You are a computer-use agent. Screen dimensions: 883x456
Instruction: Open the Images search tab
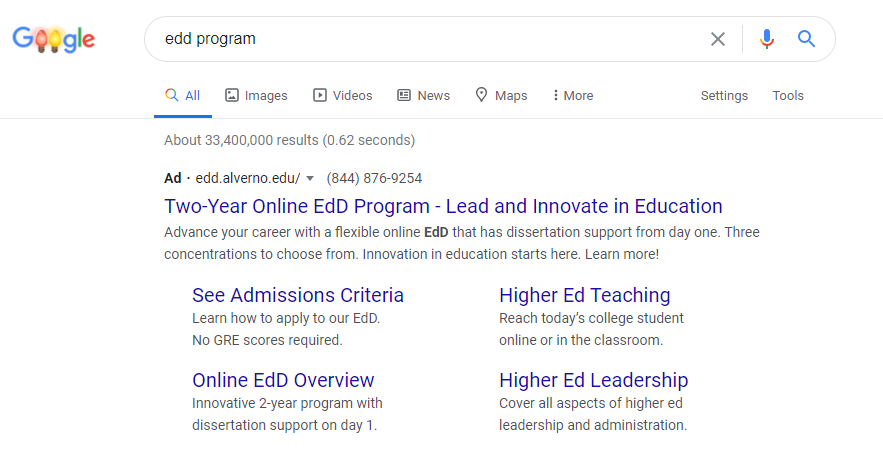click(256, 96)
